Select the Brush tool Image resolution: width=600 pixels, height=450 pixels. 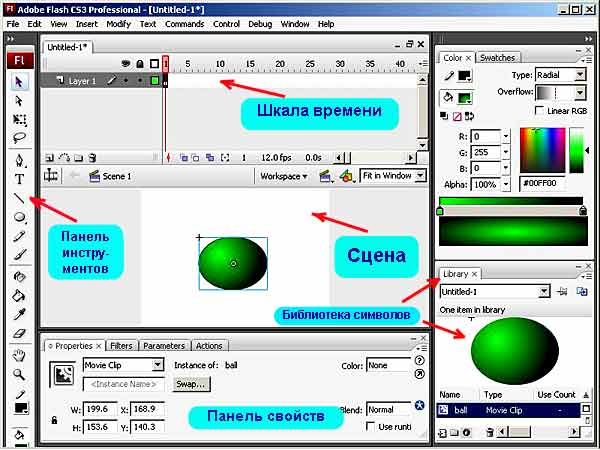coord(19,254)
